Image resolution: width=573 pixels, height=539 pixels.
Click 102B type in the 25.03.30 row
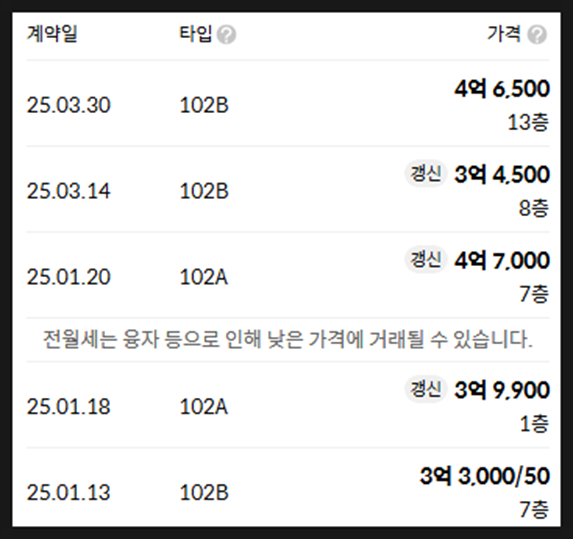point(204,105)
